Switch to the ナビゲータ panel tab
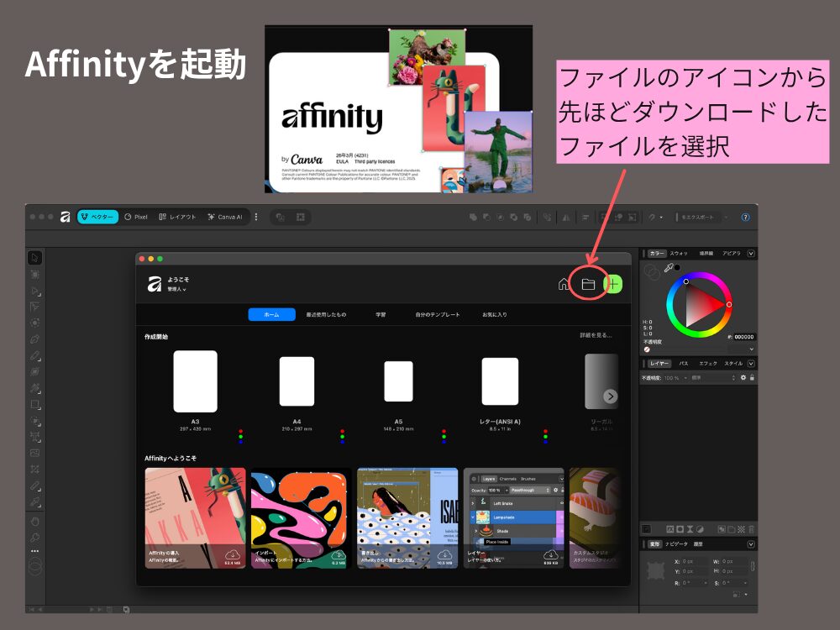Screen dimensions: 840x630 [676, 544]
